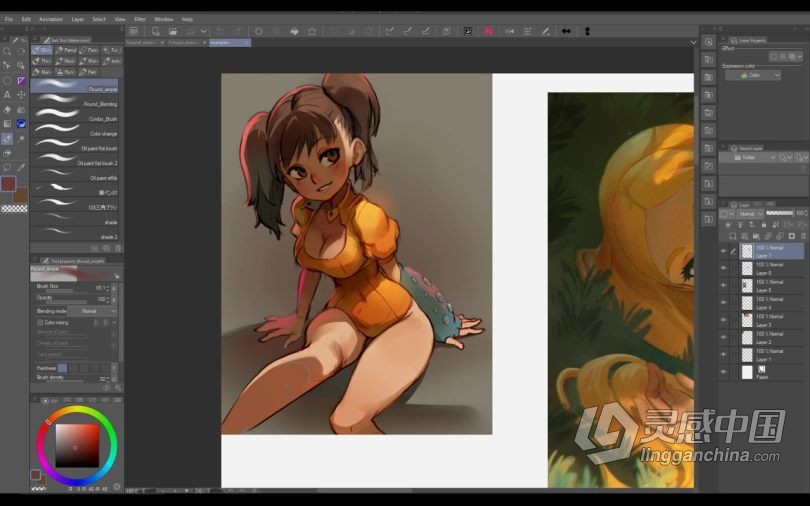
Task: Enable the Color mixing checkbox
Action: 40,322
